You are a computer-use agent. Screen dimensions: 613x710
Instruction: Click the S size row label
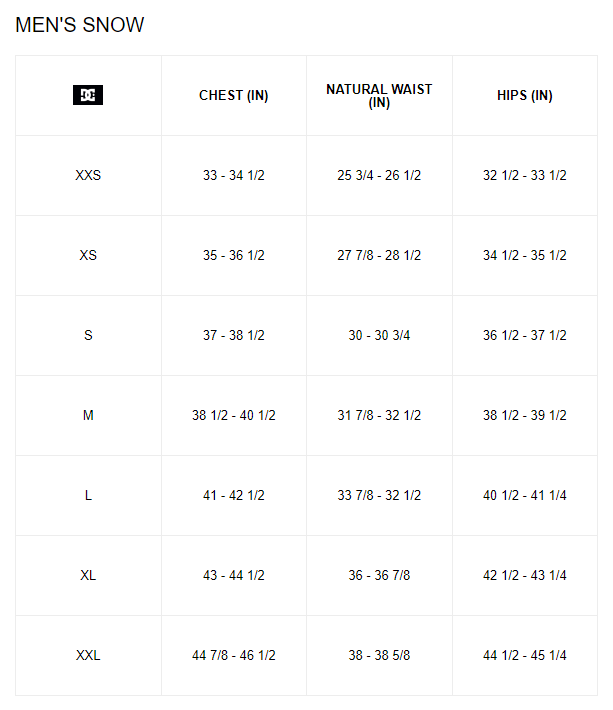[x=88, y=335]
